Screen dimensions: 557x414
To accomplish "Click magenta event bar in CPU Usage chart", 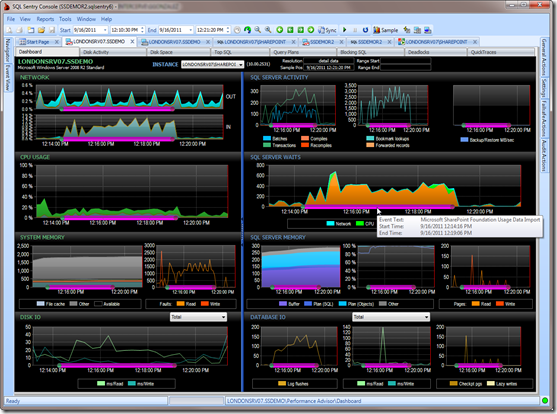I will tap(119, 218).
